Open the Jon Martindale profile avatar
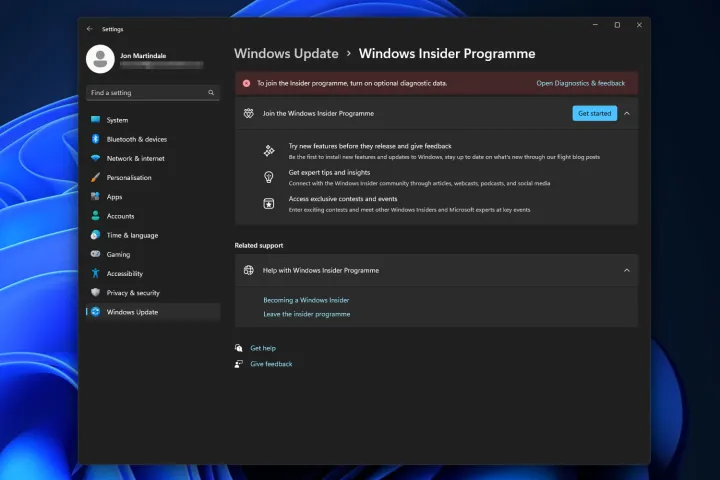The width and height of the screenshot is (720, 480). pyautogui.click(x=100, y=59)
